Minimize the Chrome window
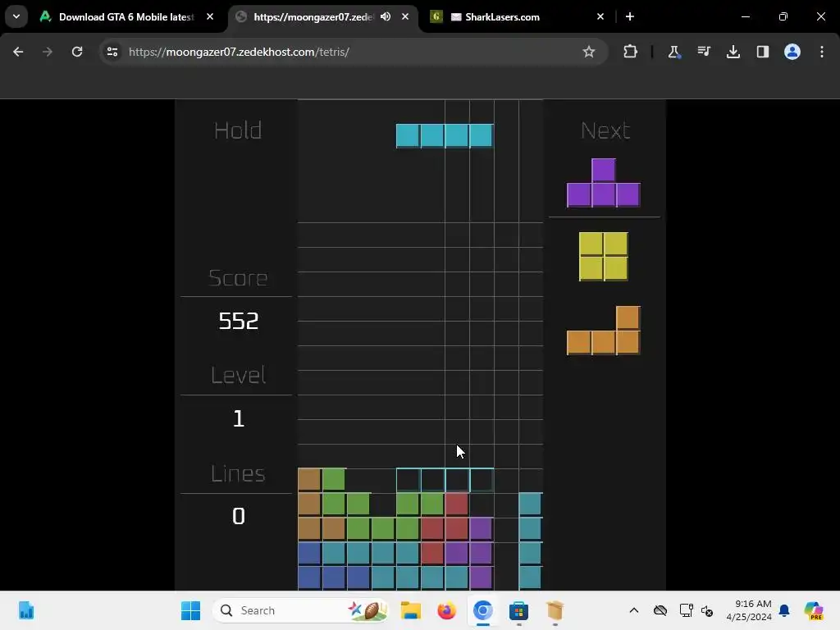 [x=746, y=16]
